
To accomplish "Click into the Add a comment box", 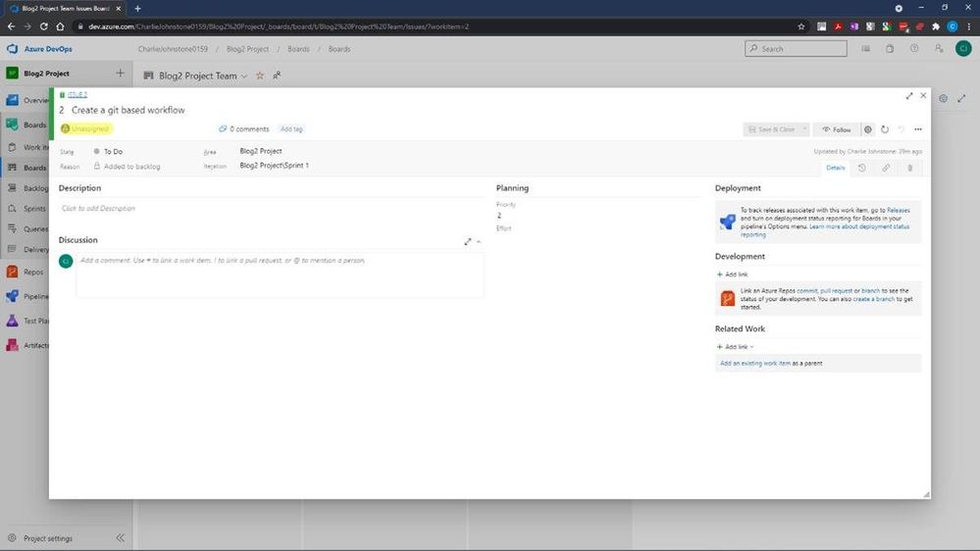I will (280, 275).
